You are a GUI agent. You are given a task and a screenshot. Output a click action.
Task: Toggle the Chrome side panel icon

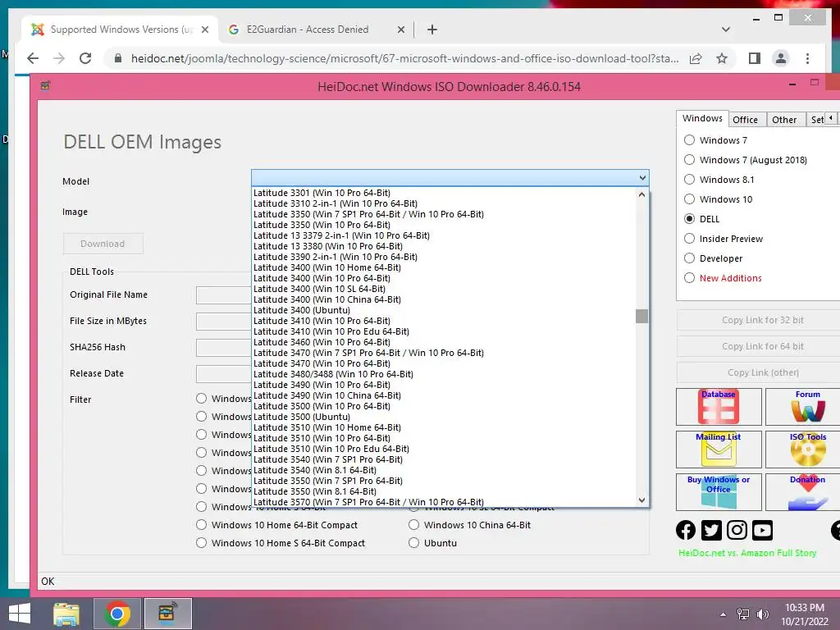pos(755,58)
